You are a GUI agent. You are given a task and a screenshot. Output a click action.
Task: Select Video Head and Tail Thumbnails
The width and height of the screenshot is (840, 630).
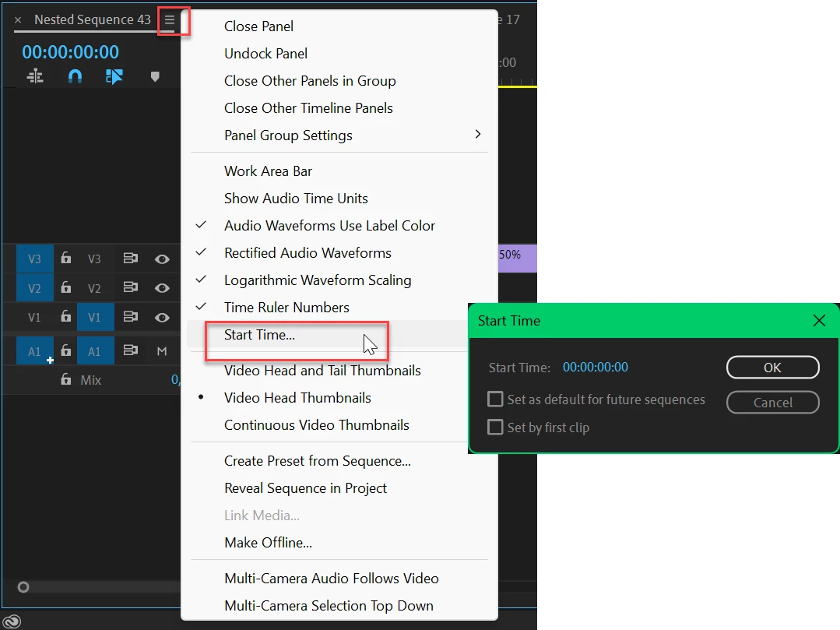click(x=327, y=371)
